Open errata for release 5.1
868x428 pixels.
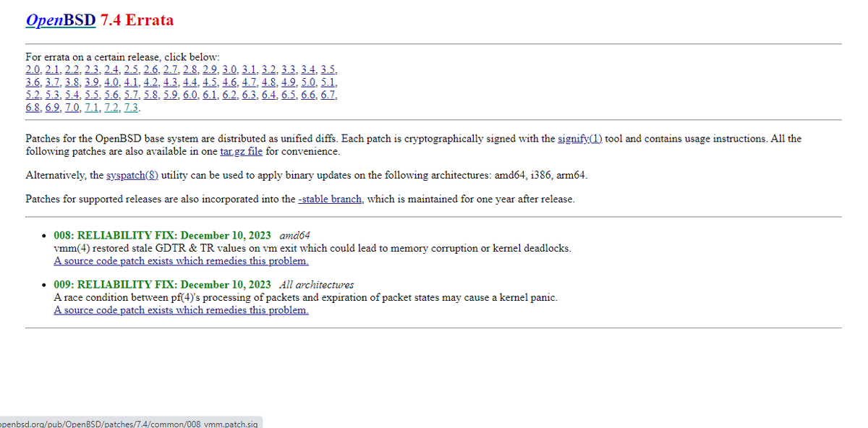click(328, 83)
